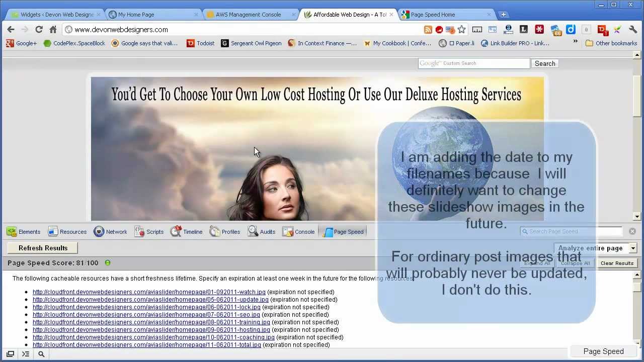Viewport: 644px width, 362px height.
Task: Open the Analyze entire page dropdown
Action: tap(596, 248)
